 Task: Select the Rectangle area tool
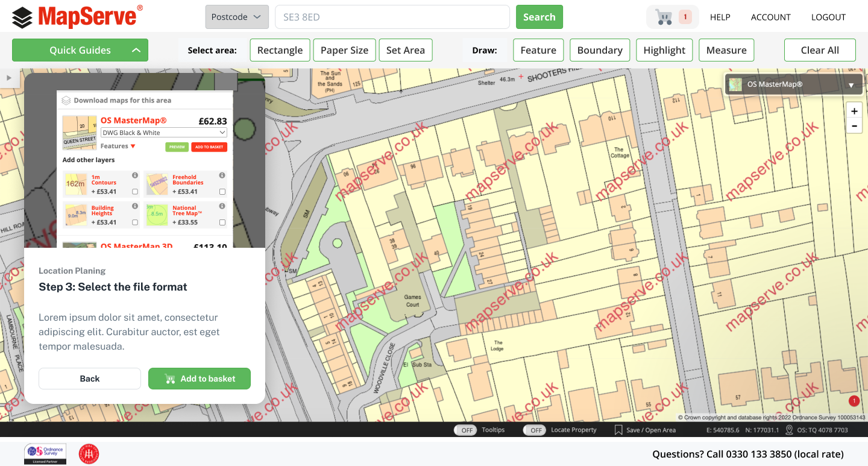click(280, 50)
